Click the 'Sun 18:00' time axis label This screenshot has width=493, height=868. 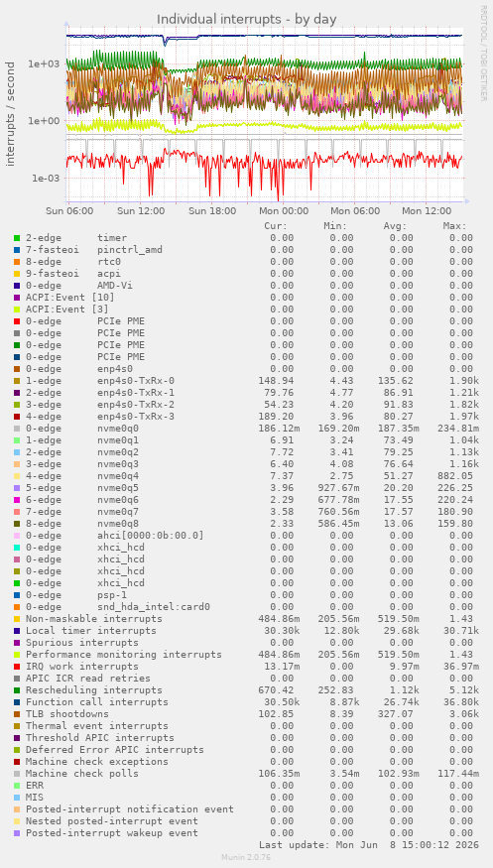(212, 211)
